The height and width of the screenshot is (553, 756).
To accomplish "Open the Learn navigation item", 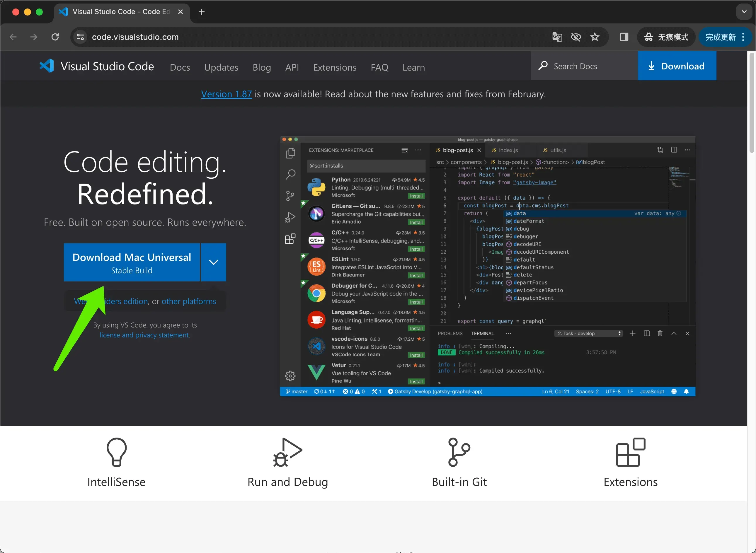I will click(x=413, y=67).
